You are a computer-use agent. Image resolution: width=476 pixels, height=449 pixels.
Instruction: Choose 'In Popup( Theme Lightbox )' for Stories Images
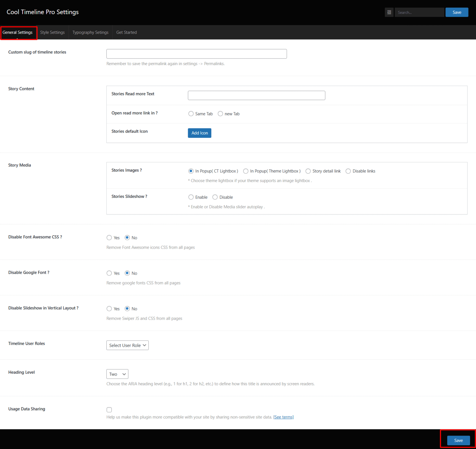tap(245, 171)
